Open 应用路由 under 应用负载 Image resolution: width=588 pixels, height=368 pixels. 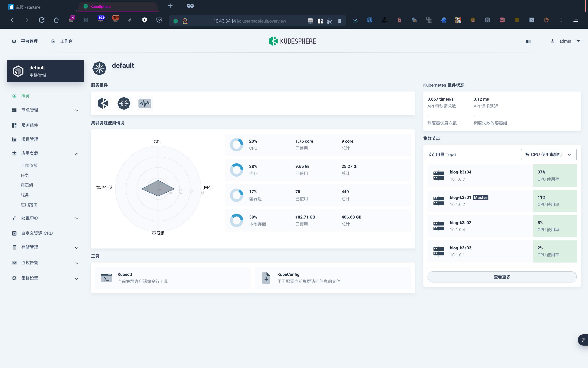point(29,205)
